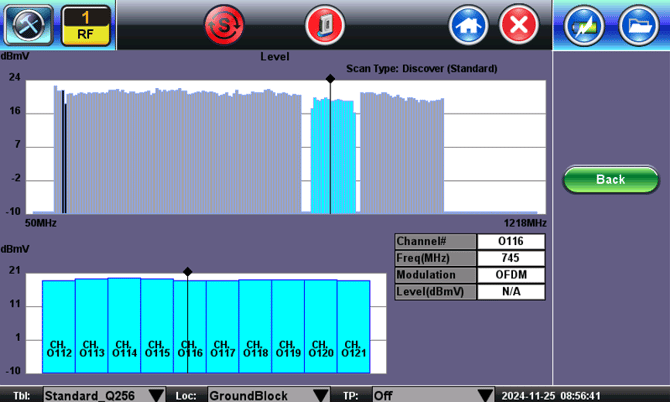The height and width of the screenshot is (402, 670).
Task: Click the red save-to-file icon
Action: pos(325,25)
